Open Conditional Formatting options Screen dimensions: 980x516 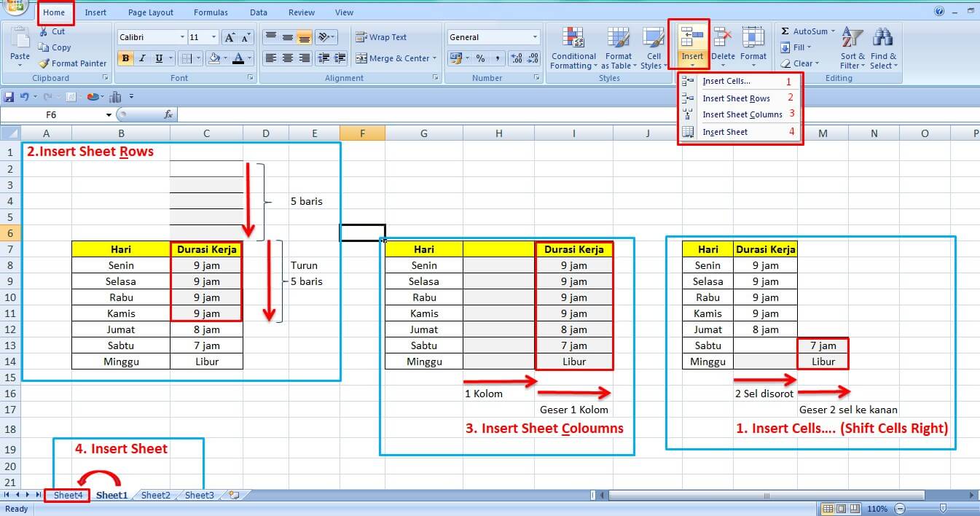(573, 47)
